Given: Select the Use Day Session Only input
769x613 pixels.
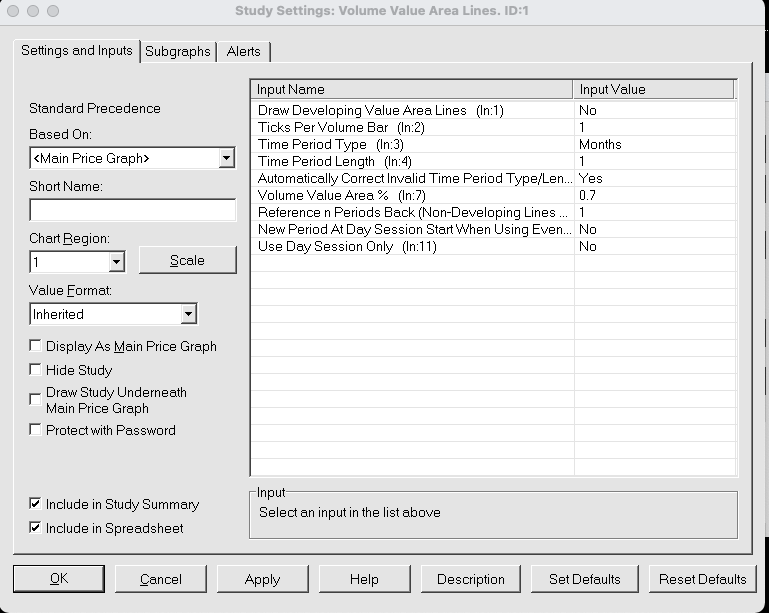Looking at the screenshot, I should tap(494, 246).
